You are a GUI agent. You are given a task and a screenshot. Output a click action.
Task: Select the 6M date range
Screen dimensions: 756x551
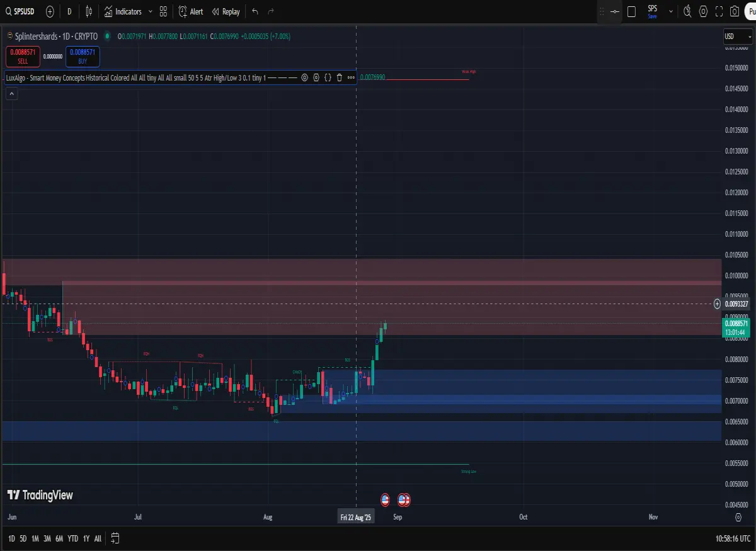tap(59, 539)
